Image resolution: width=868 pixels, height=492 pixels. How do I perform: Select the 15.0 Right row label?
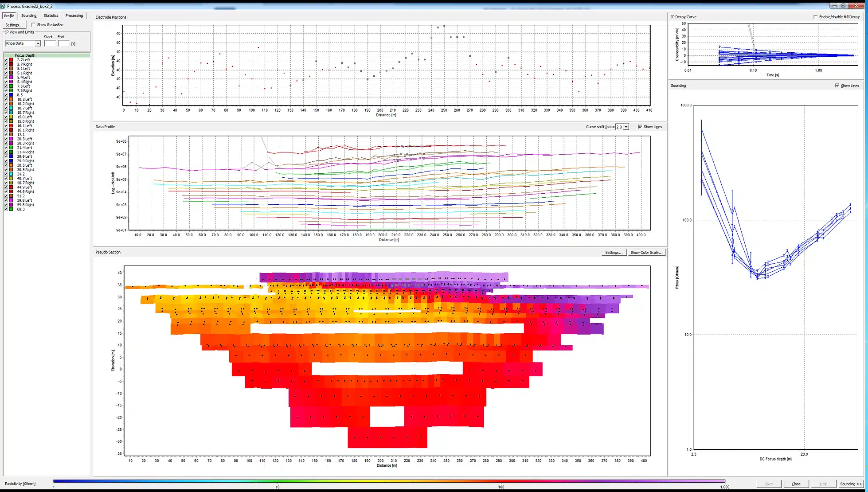coord(26,121)
